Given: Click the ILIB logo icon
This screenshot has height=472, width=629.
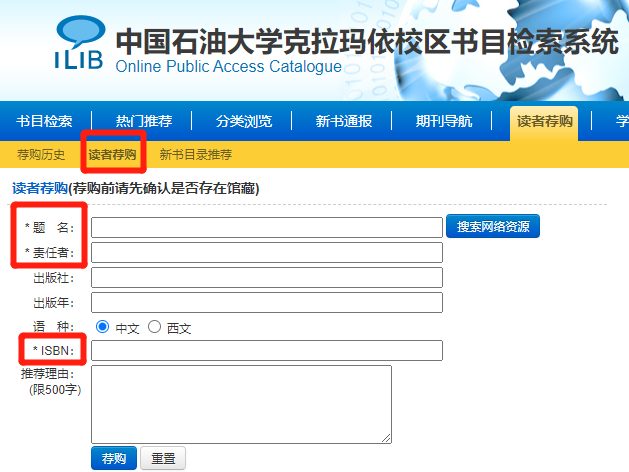Looking at the screenshot, I should point(78,44).
